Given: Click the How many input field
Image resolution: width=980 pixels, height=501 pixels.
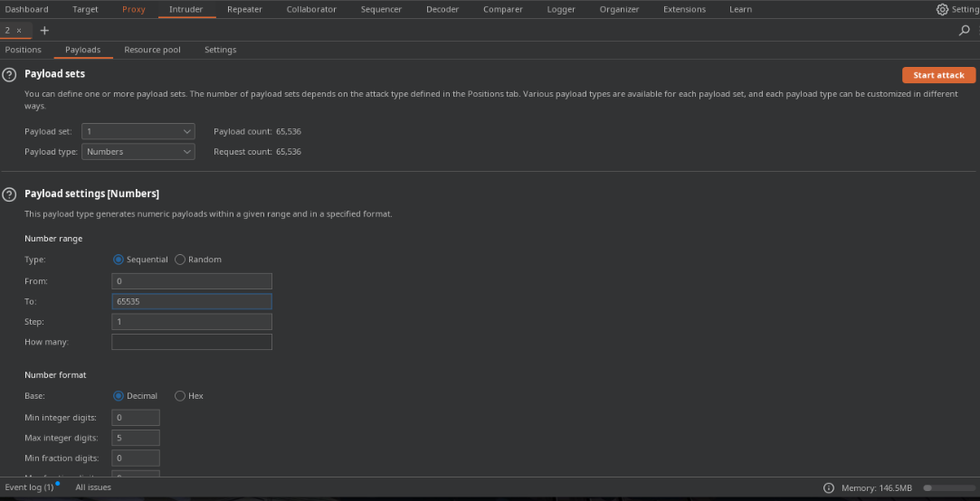Looking at the screenshot, I should 192,343.
